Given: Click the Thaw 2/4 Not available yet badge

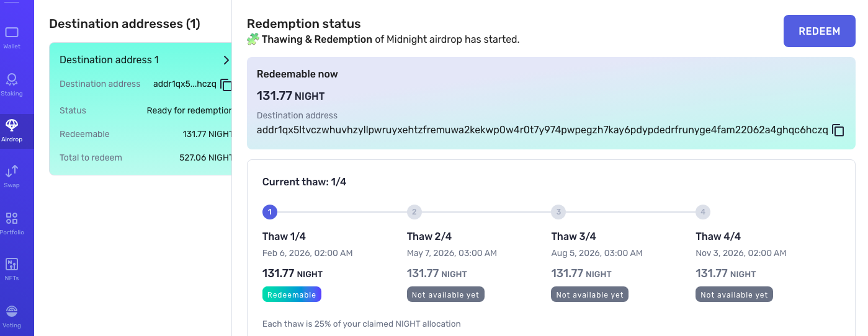Looking at the screenshot, I should [445, 294].
